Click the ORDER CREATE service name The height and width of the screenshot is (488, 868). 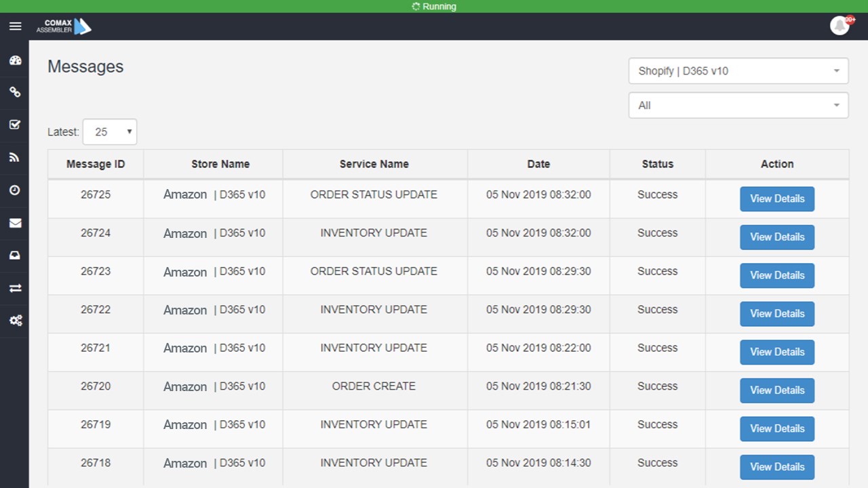click(x=374, y=386)
